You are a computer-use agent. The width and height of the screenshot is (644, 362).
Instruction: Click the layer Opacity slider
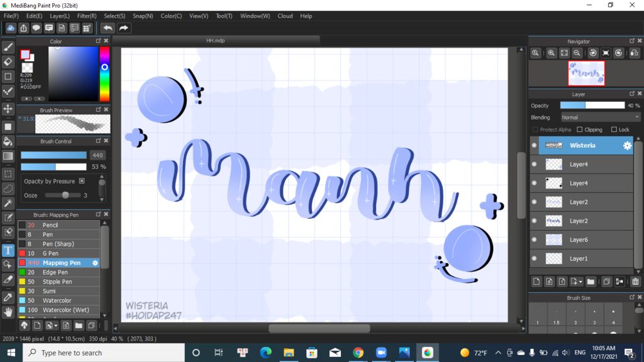point(592,106)
